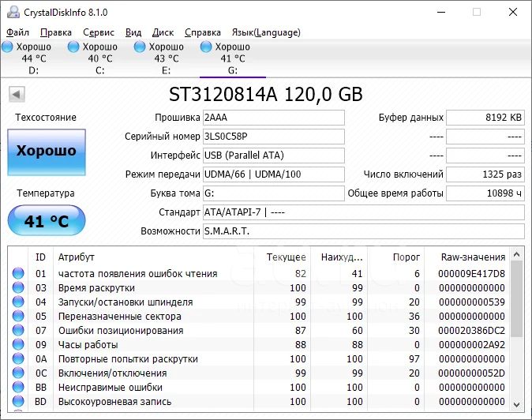The width and height of the screenshot is (532, 420).
Task: Click the CrystalDiskInfo app icon in title bar
Action: click(13, 12)
